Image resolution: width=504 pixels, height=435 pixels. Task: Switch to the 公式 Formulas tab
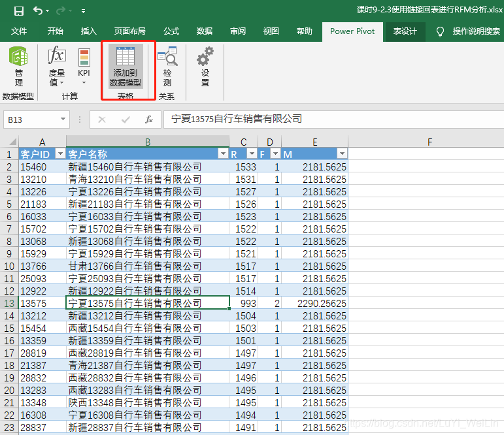tap(171, 31)
